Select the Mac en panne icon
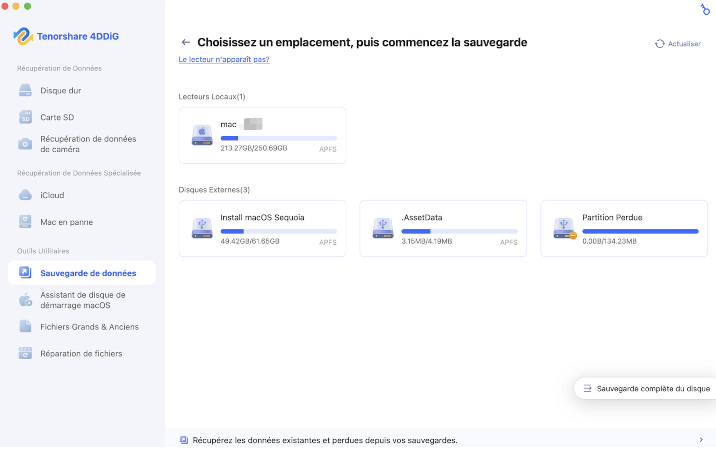The height and width of the screenshot is (450, 716). 26,221
